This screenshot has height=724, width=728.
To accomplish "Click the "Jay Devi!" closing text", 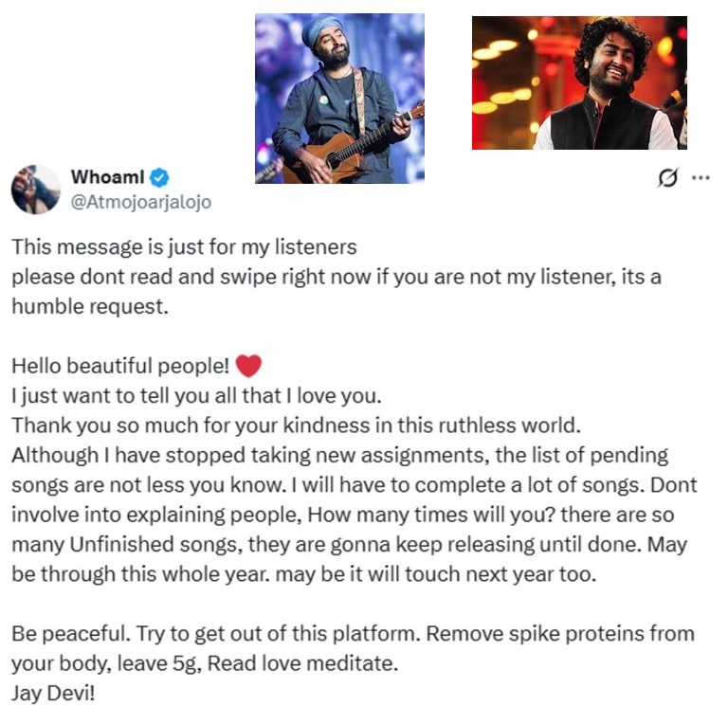I will pos(53,692).
